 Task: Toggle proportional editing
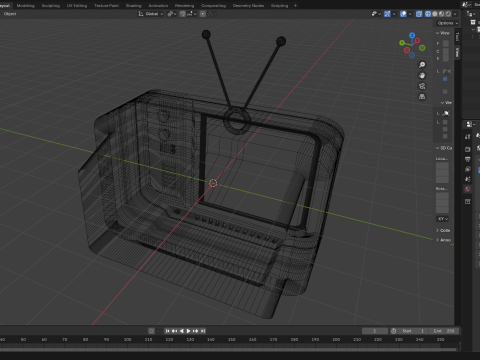click(203, 14)
